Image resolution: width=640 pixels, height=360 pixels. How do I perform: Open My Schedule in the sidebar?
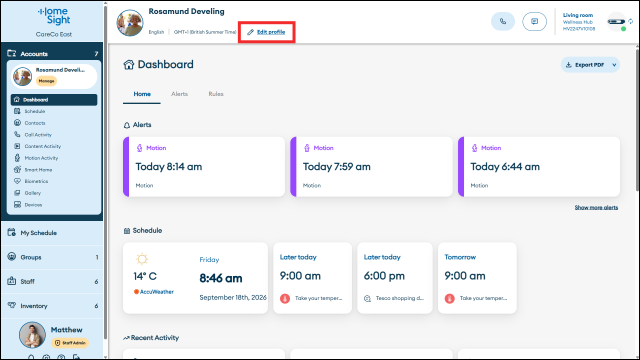52,233
